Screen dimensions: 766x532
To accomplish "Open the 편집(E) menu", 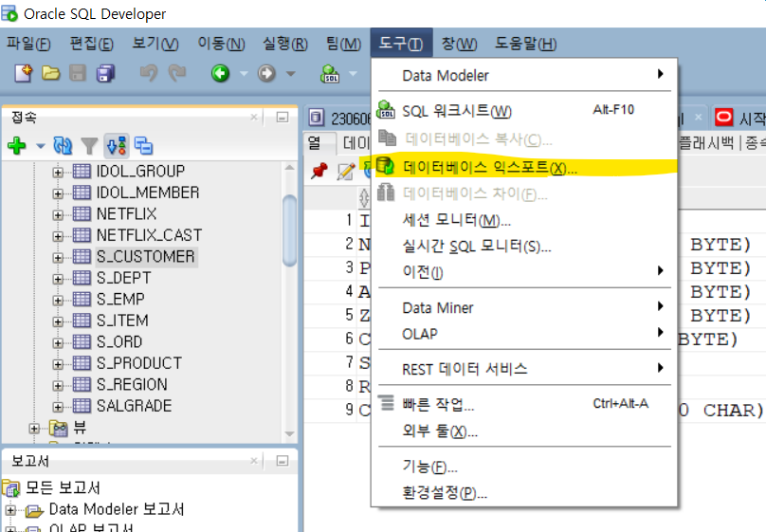I will point(91,44).
